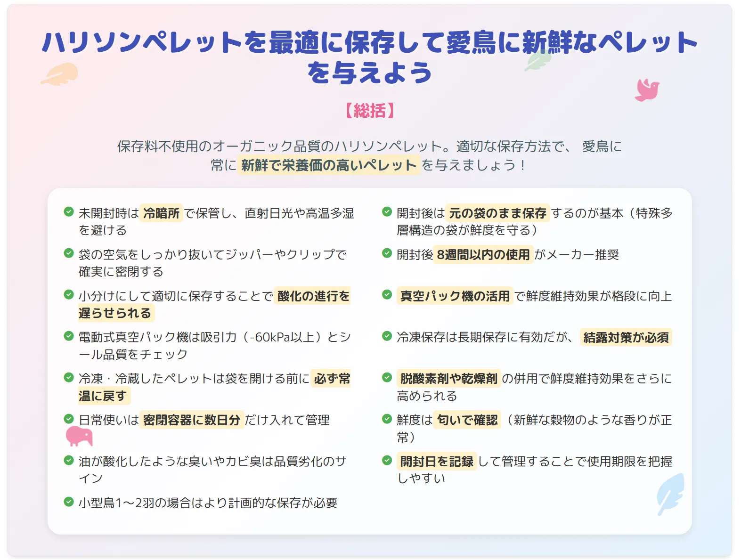Click check icon beside 真空パック機の活用

point(387,294)
